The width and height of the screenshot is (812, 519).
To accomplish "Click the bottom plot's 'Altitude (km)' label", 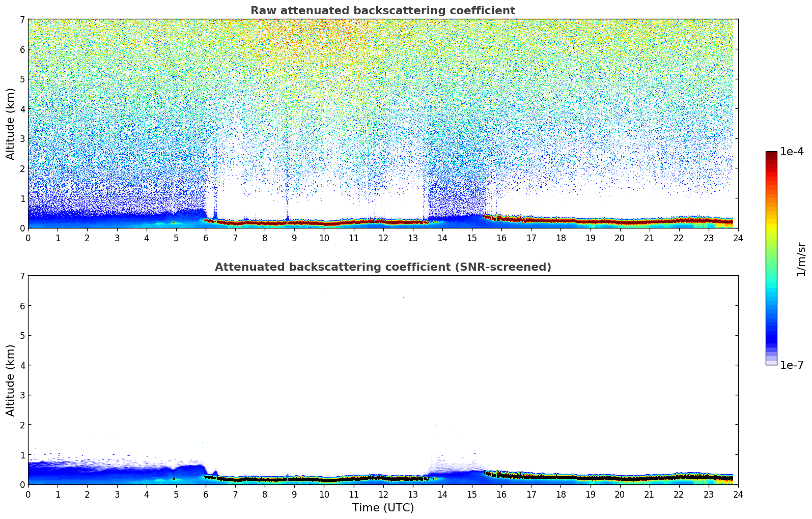I will tap(11, 380).
